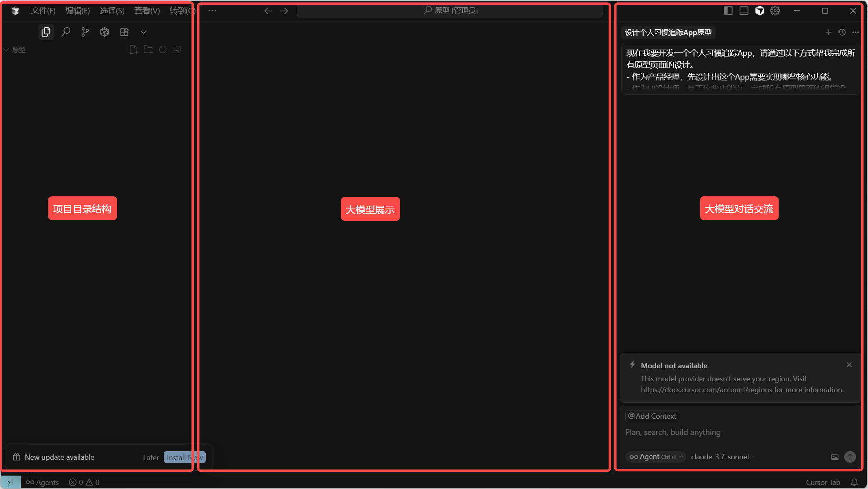Open the Extensions view icon
This screenshot has width=868, height=489.
click(124, 32)
